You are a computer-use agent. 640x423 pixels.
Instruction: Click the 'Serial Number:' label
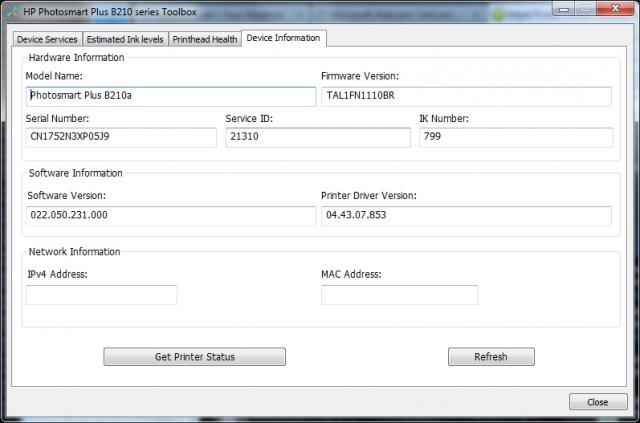coord(57,118)
